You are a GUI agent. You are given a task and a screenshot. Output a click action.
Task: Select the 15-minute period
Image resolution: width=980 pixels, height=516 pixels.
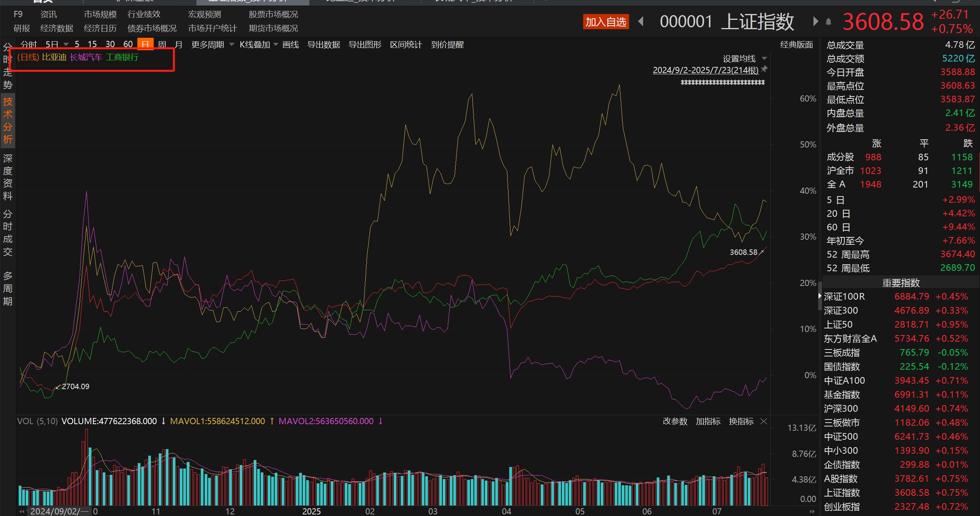point(92,44)
